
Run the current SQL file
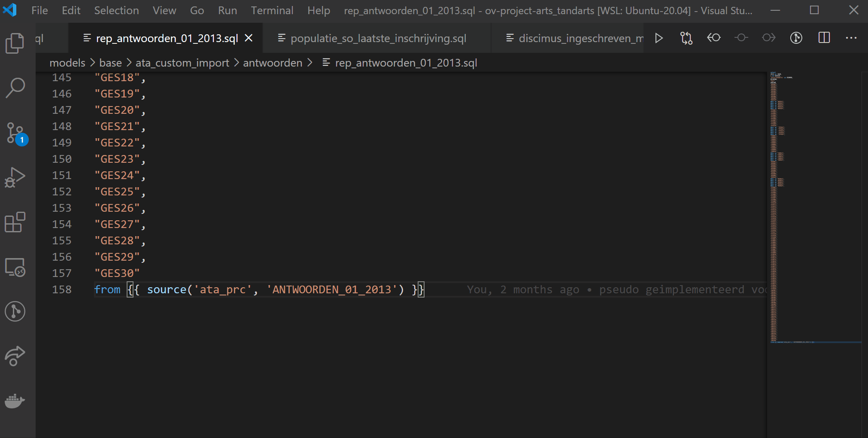(x=658, y=38)
